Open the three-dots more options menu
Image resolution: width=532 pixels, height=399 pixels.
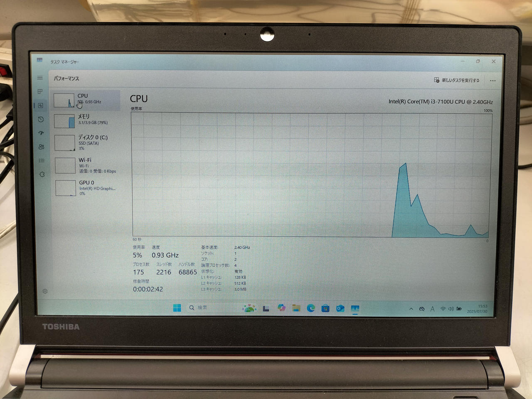[x=493, y=81]
